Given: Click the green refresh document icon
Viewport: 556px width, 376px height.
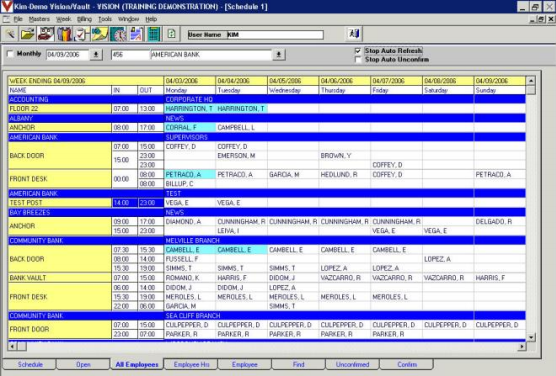Looking at the screenshot, I should click(x=172, y=34).
